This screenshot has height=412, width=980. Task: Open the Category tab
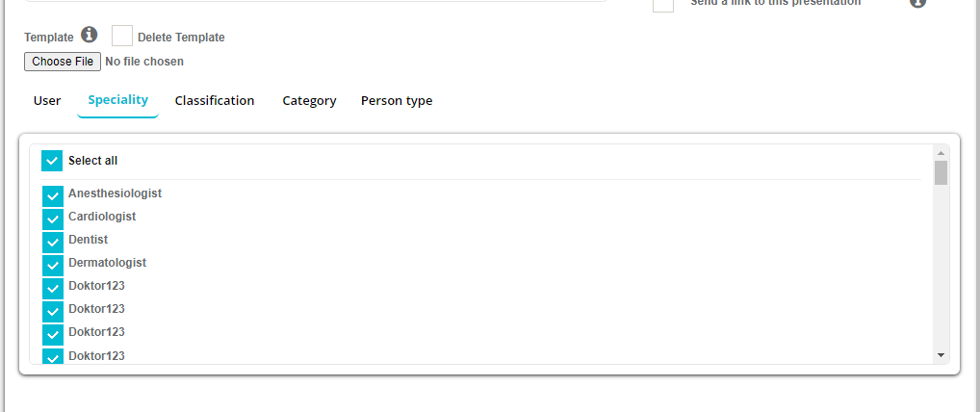(x=309, y=101)
